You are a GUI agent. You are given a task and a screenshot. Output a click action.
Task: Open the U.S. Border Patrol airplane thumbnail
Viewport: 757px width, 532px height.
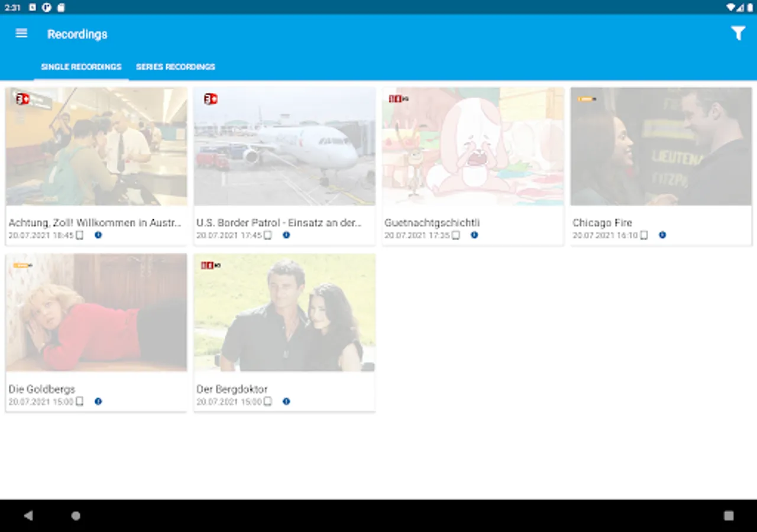(284, 147)
